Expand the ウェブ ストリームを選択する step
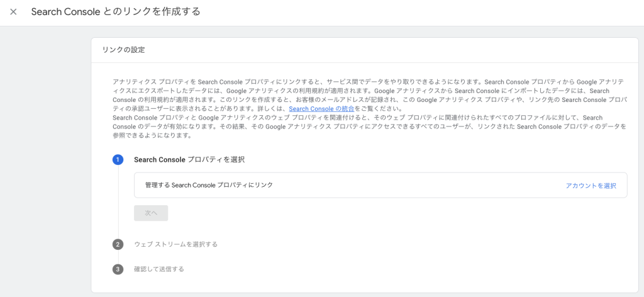 pyautogui.click(x=175, y=244)
